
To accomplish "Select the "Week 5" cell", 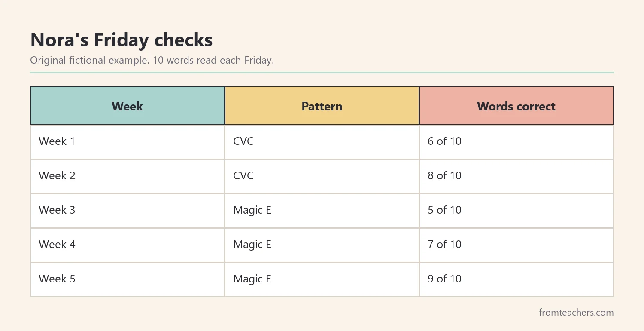I will click(x=128, y=279).
